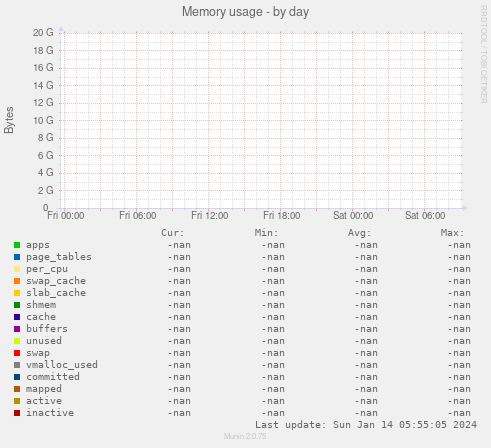Select the 'apps' legend label
Image resolution: width=491 pixels, height=448 pixels.
[38, 245]
